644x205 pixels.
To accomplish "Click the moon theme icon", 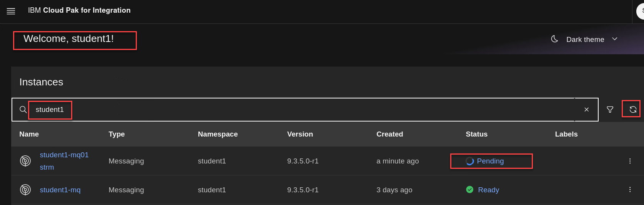I will pos(554,39).
